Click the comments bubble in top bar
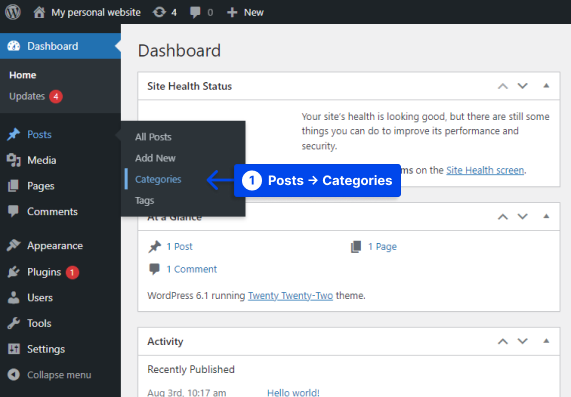The width and height of the screenshot is (571, 397). click(x=195, y=12)
